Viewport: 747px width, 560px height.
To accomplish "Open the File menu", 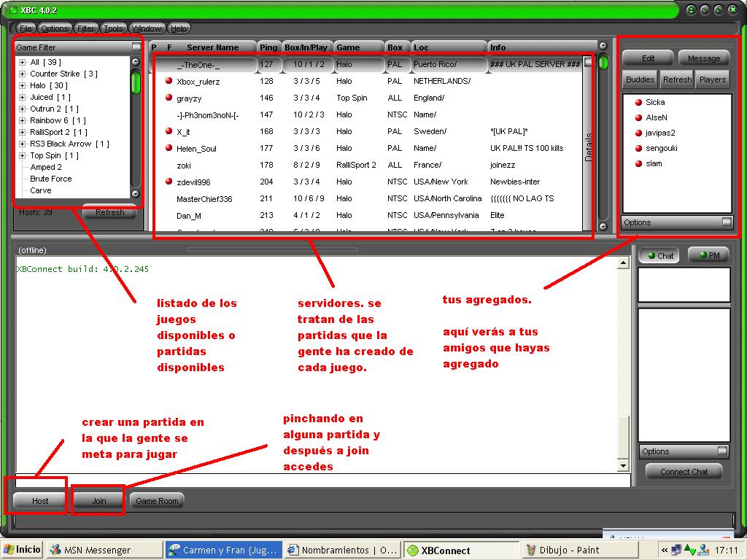I will pos(26,28).
